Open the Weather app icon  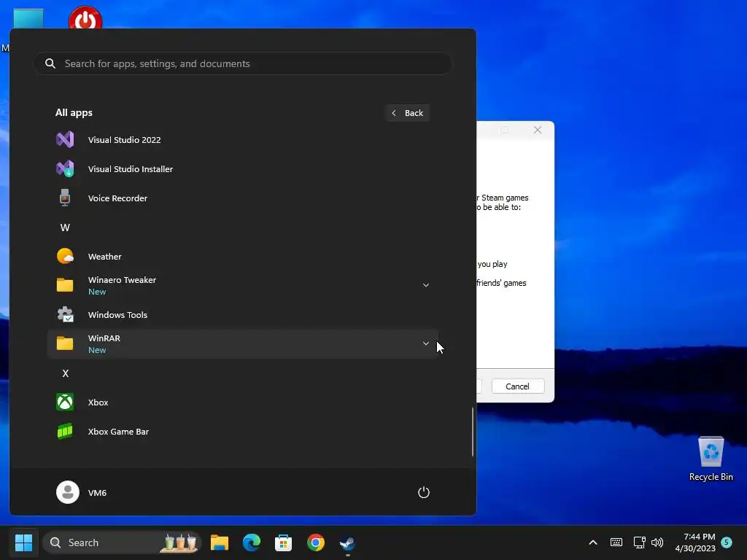point(65,256)
